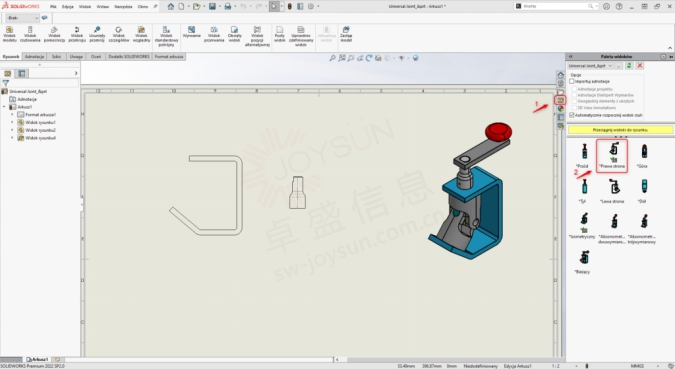Click the browse button next to model dropdown
The image size is (675, 369).
tap(619, 65)
